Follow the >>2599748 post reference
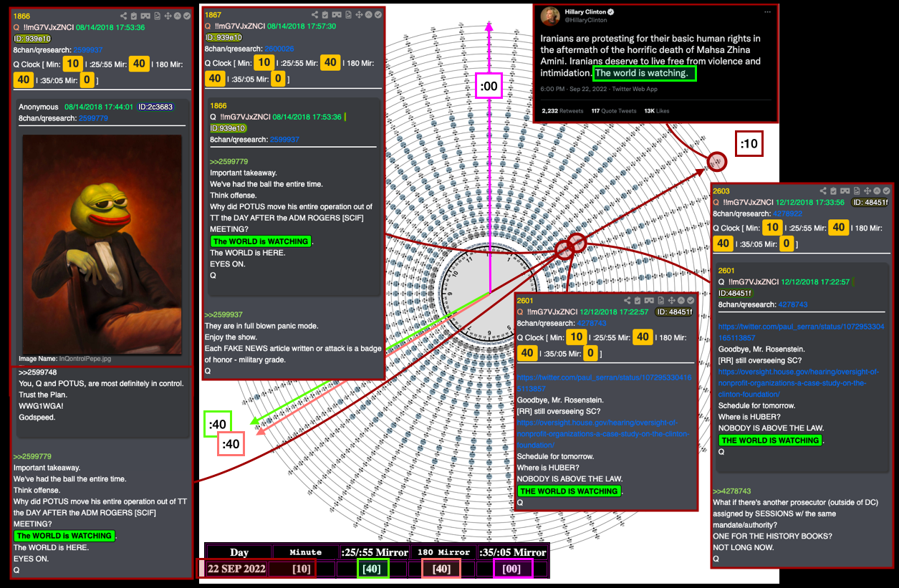 tap(38, 372)
